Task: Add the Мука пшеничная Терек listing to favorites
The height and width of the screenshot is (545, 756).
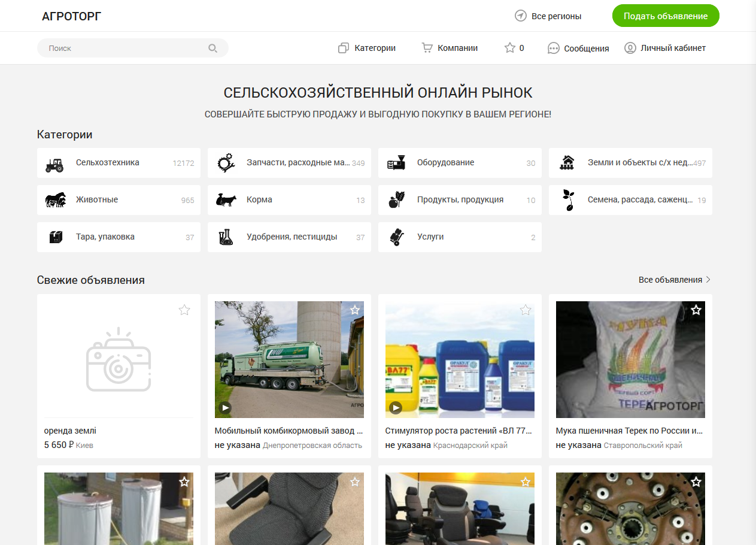Action: [x=696, y=310]
